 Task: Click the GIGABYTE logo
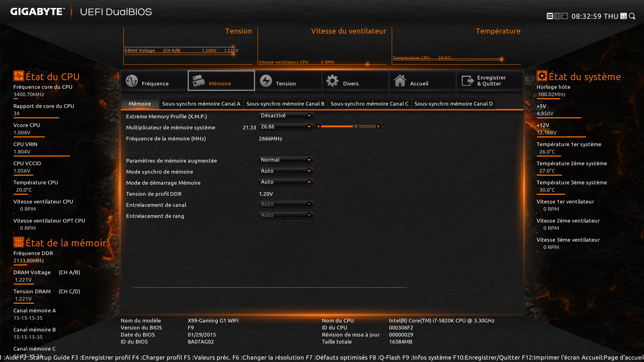(x=38, y=12)
